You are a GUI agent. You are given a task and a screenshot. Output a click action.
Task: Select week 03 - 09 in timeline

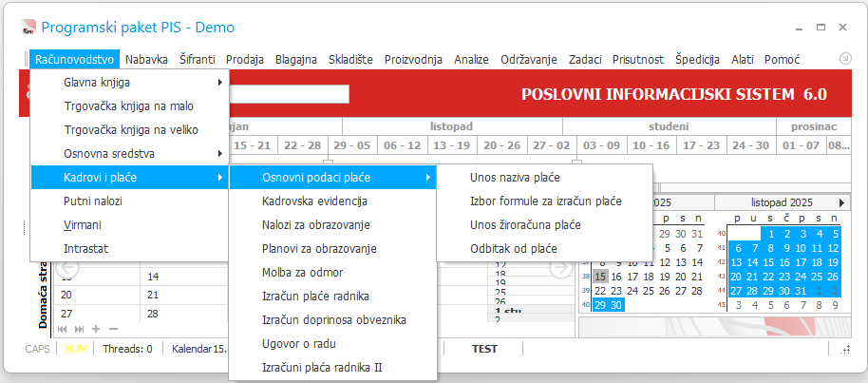[x=601, y=145]
